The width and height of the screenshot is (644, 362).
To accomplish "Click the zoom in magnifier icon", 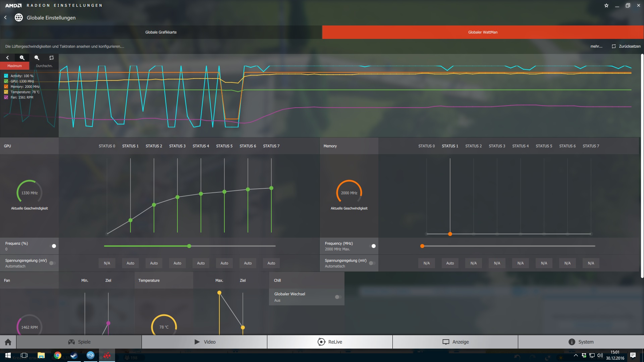I will pos(22,58).
